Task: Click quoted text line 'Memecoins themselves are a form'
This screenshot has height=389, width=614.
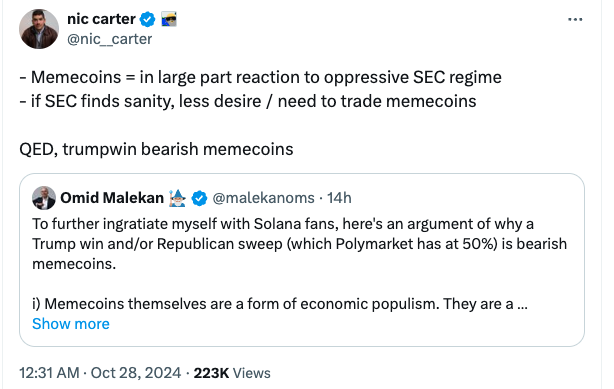Action: pos(280,304)
